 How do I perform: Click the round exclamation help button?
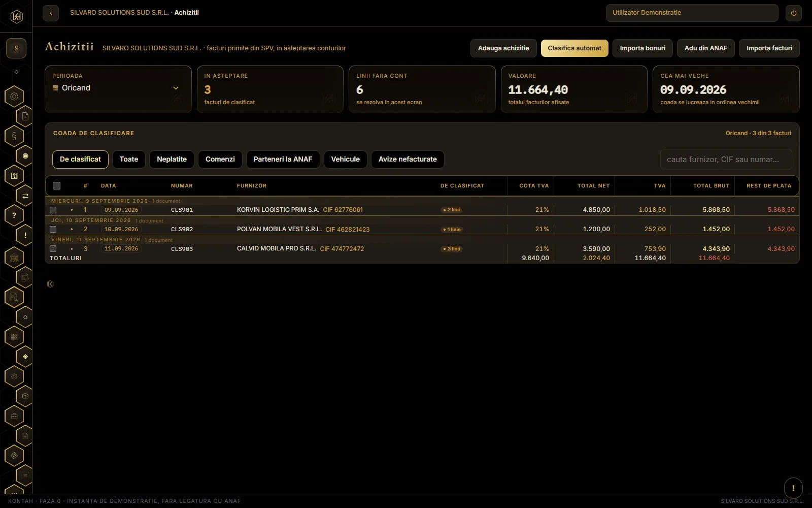793,488
